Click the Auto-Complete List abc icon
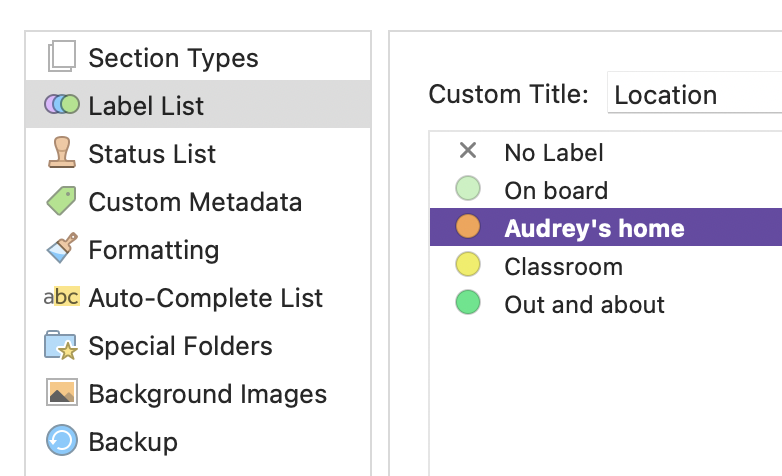 (x=61, y=297)
